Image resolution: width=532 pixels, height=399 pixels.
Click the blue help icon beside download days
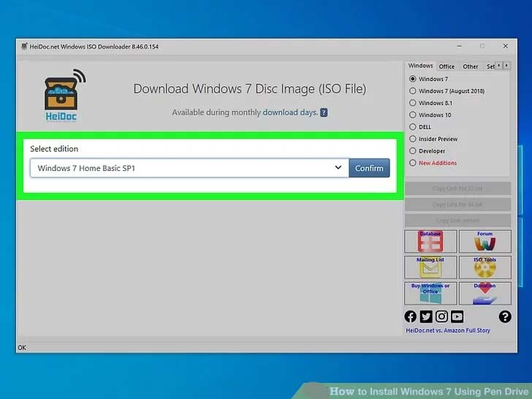(324, 113)
